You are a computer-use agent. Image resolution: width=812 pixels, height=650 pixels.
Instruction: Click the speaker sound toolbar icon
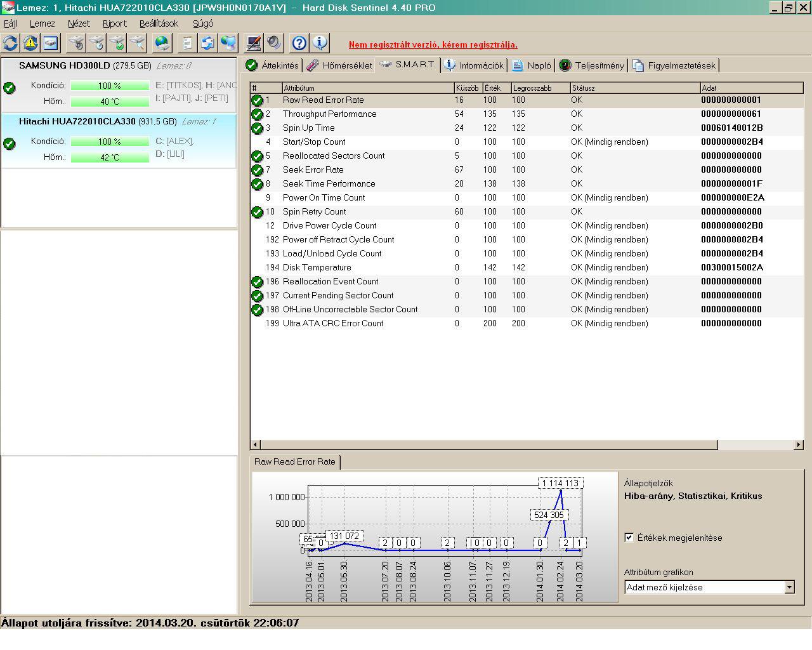tap(274, 43)
